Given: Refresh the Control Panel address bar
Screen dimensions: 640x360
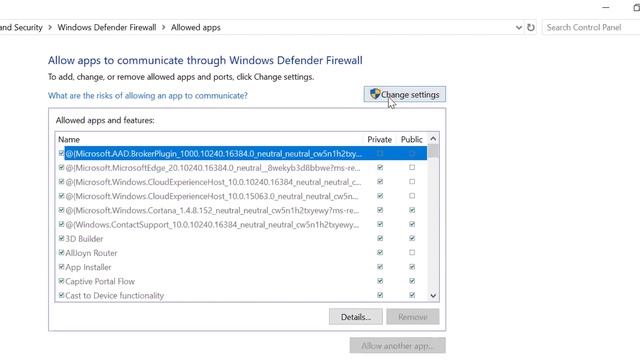Looking at the screenshot, I should coord(531,27).
